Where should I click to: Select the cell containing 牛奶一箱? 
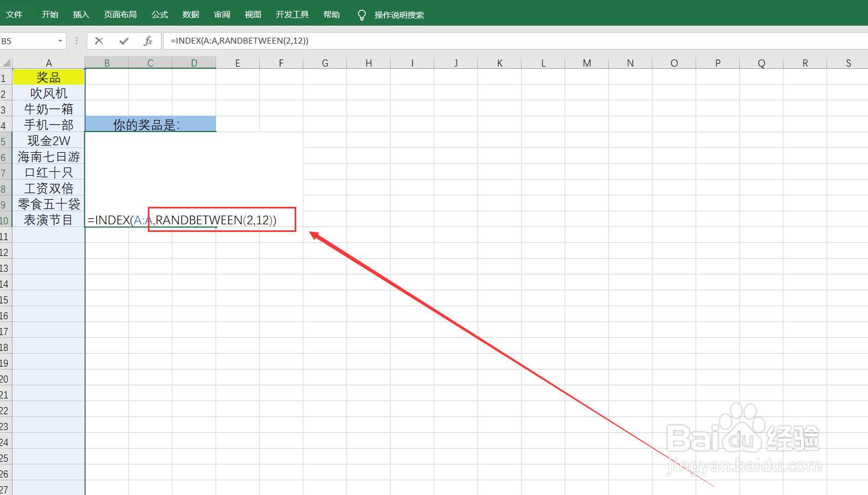pos(49,109)
